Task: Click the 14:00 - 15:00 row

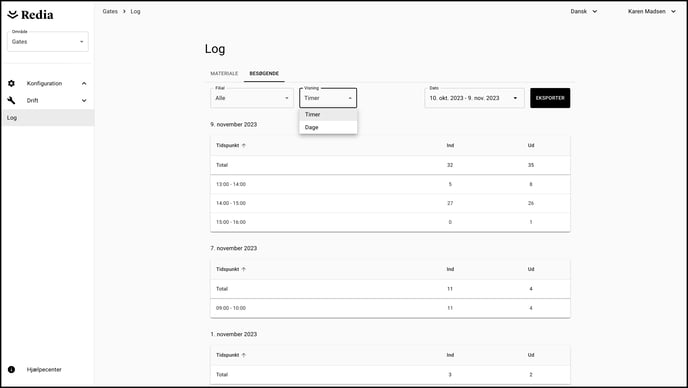Action: [390, 203]
